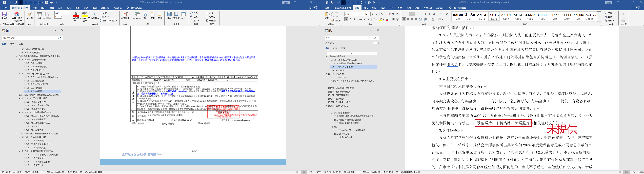Uncheck 导航窗格 checkbox in left window

tap(207, 20)
